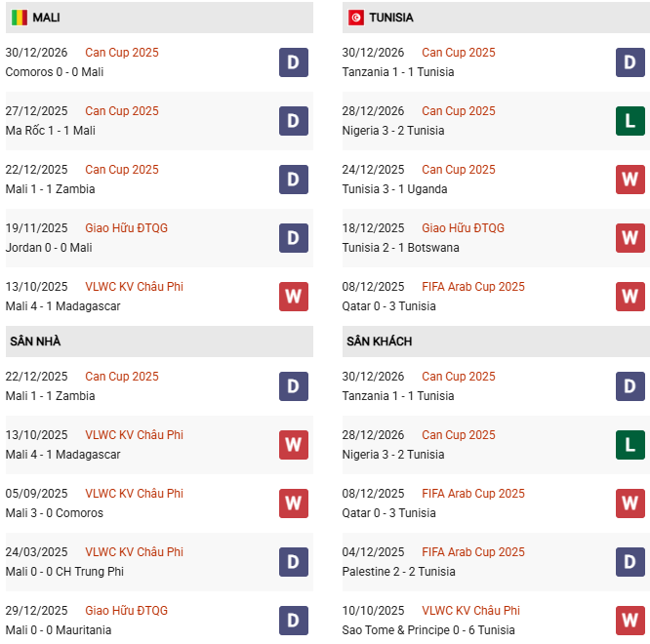Click the W badge next to Sao Tome & Principe match
The height and width of the screenshot is (644, 650).
pyautogui.click(x=630, y=621)
